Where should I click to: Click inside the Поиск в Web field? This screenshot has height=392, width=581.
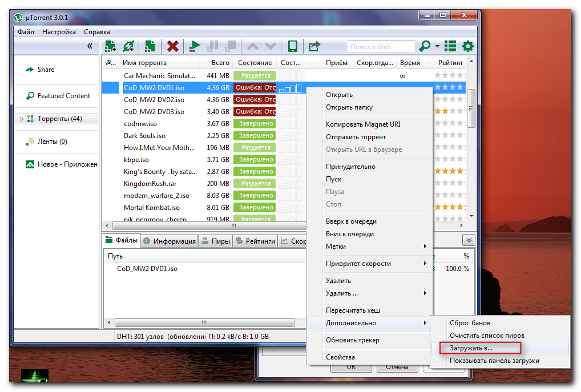[x=381, y=47]
